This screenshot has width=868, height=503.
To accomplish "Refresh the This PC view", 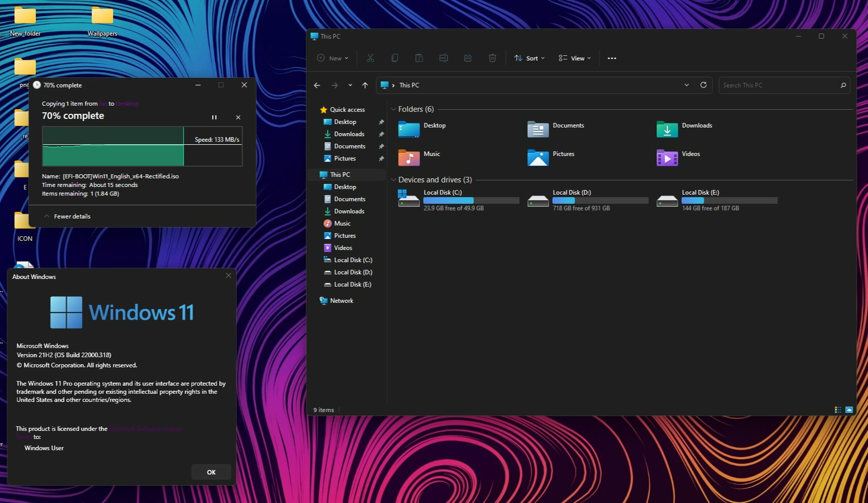I will point(703,85).
